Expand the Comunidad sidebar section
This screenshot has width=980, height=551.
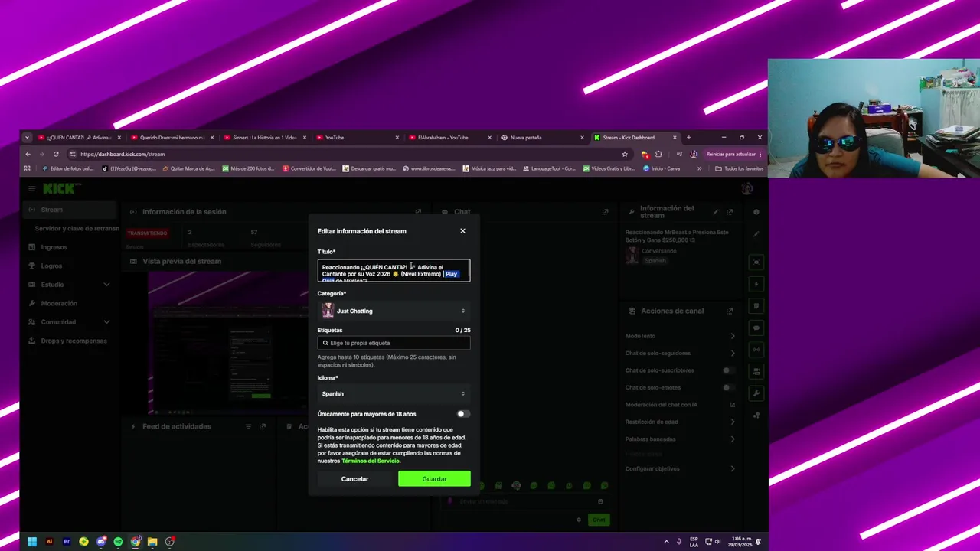[x=69, y=322]
